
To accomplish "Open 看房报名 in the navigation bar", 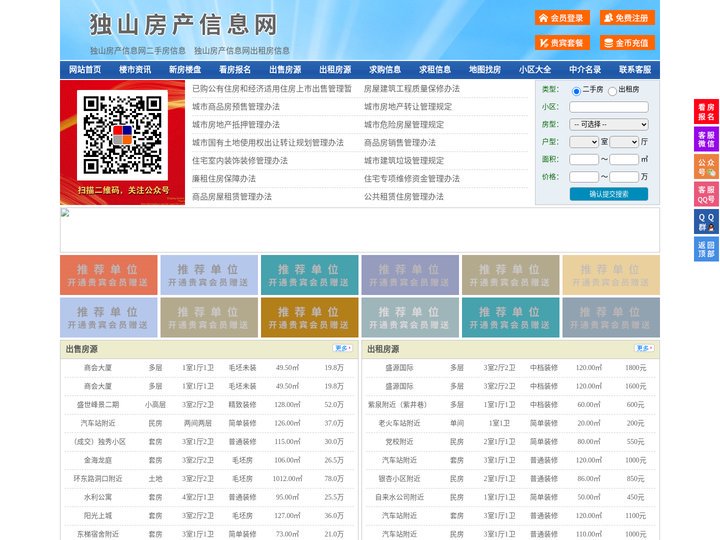I will (x=235, y=70).
